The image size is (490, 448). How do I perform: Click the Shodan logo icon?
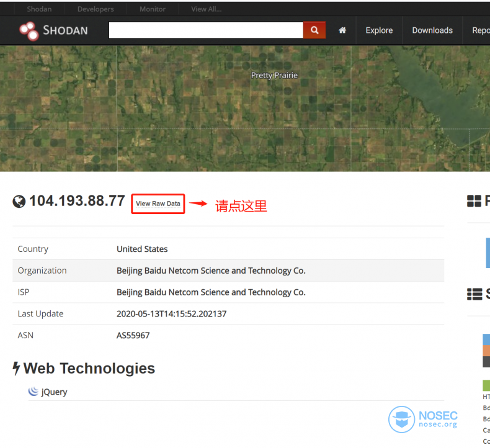(x=29, y=31)
